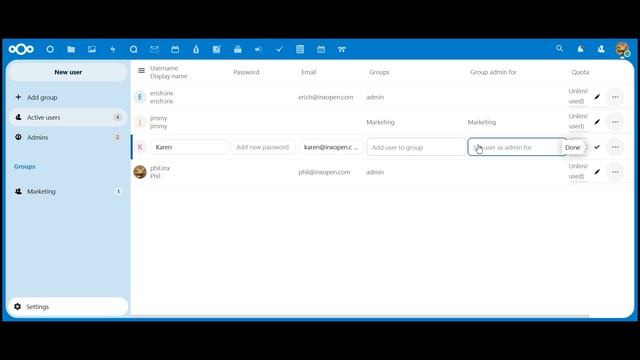Open the bottle-shaped app icon in top bar
Viewport: 640px width, 360px height.
pyautogui.click(x=196, y=49)
